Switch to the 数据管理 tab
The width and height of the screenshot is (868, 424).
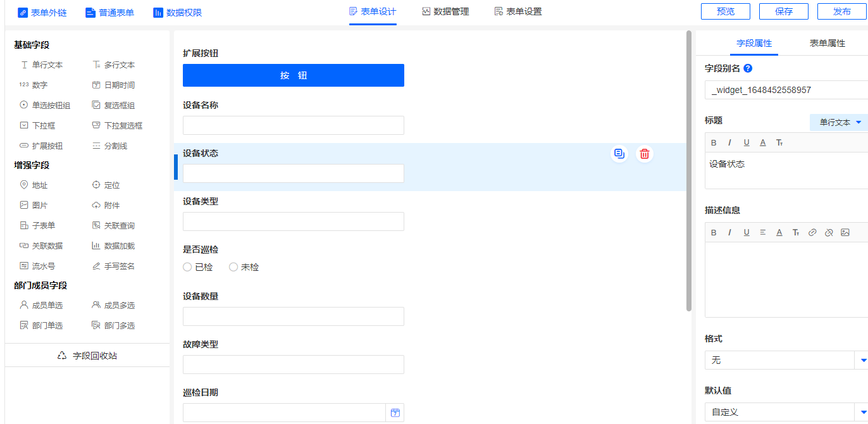pos(445,11)
